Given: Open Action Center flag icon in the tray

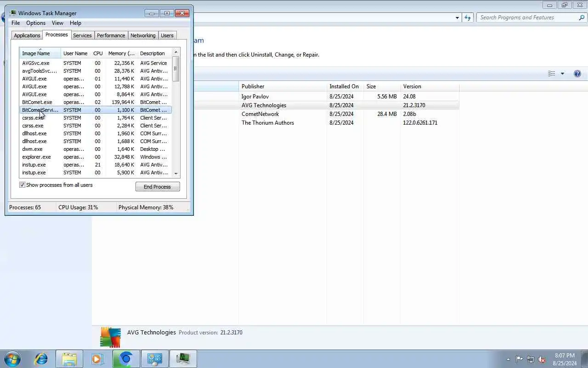Looking at the screenshot, I should point(519,359).
